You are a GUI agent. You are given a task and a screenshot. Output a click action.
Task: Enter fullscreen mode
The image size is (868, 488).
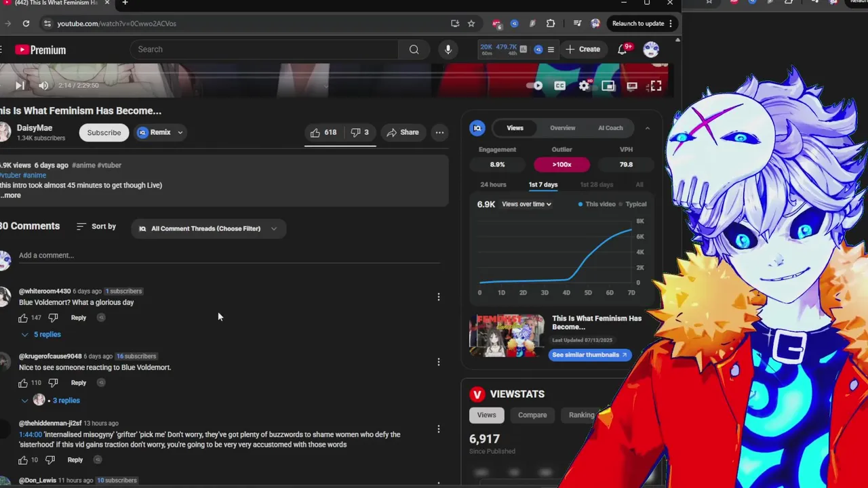(x=655, y=85)
